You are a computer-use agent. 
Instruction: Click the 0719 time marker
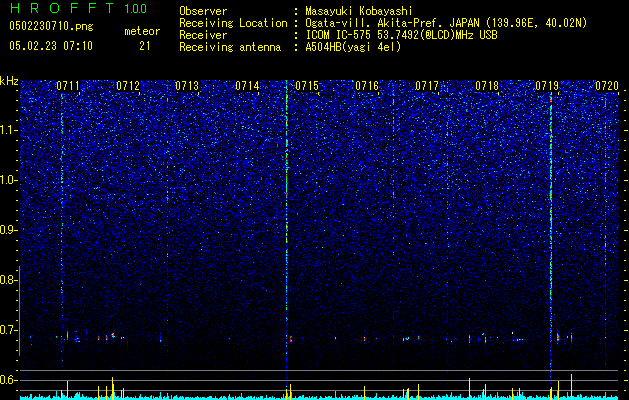click(x=547, y=86)
